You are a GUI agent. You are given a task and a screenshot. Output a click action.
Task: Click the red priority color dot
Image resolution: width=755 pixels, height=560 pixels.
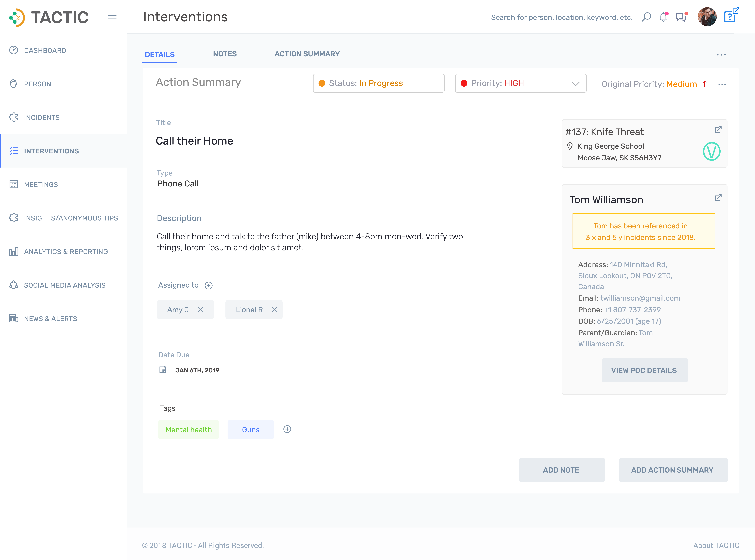[x=464, y=83]
